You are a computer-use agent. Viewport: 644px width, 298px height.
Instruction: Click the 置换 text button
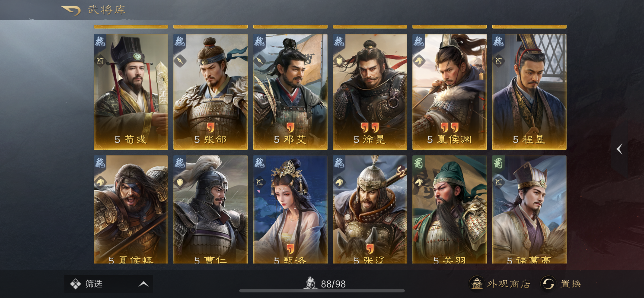click(x=571, y=284)
